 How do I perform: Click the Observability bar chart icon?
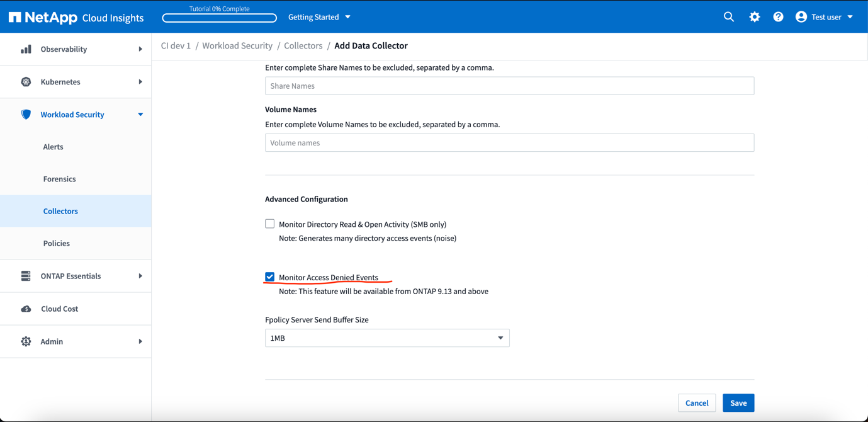26,49
